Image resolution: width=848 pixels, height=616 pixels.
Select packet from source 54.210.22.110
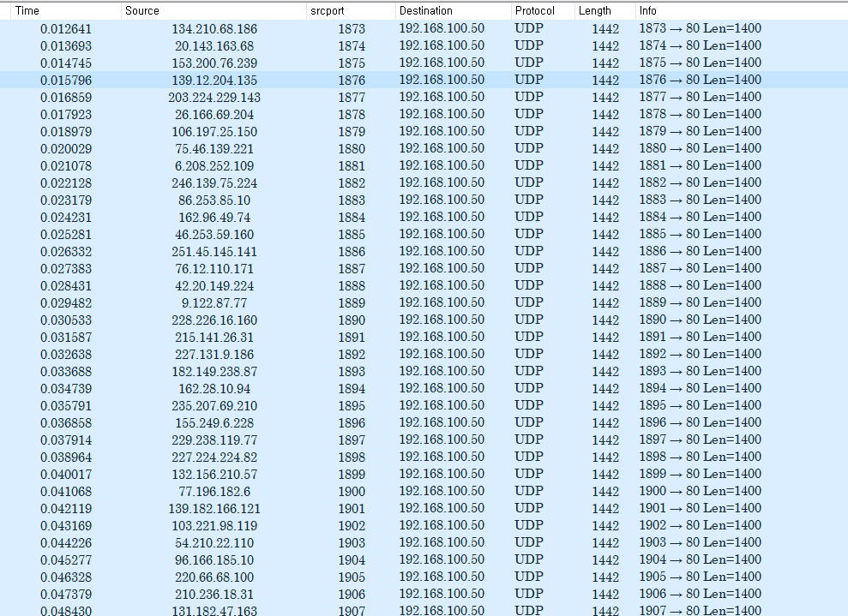(x=424, y=542)
